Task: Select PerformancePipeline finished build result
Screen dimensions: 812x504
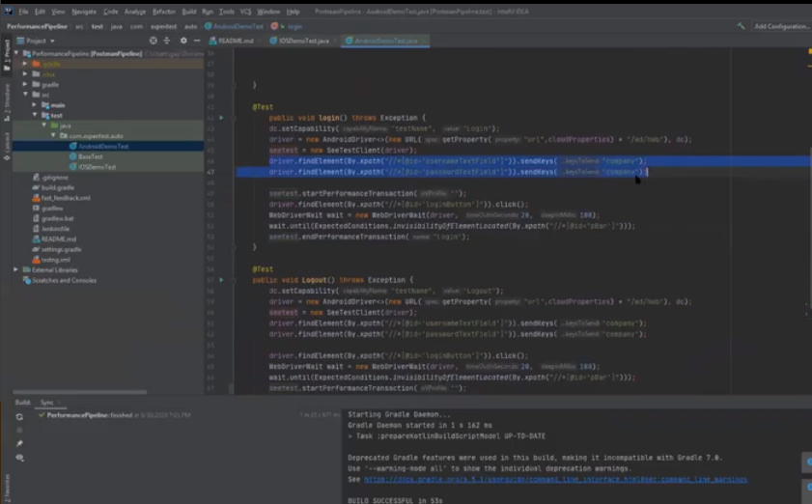Action: 114,415
